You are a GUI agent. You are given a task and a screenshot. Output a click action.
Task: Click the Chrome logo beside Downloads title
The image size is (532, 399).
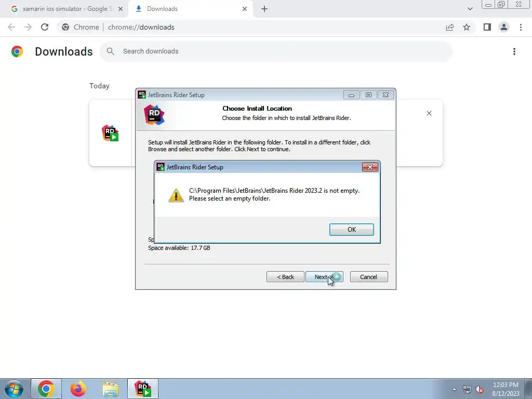[17, 51]
